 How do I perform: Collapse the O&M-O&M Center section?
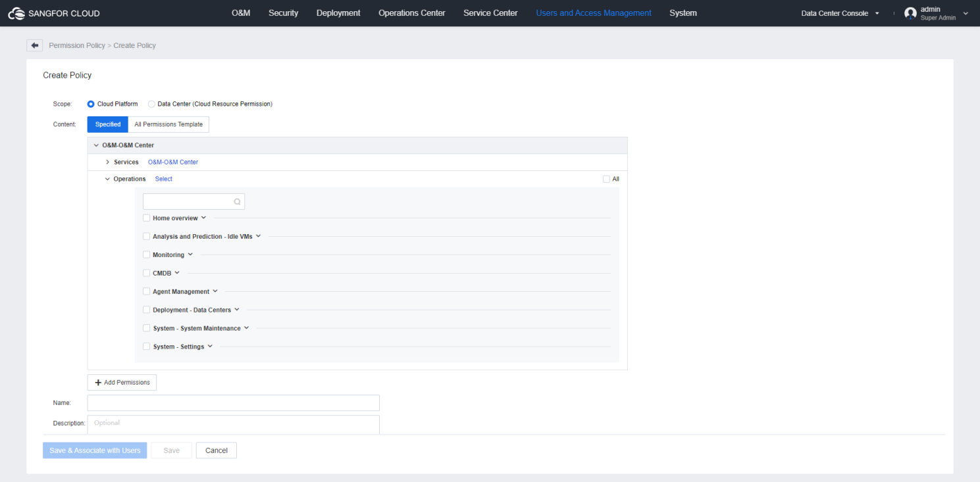(96, 145)
